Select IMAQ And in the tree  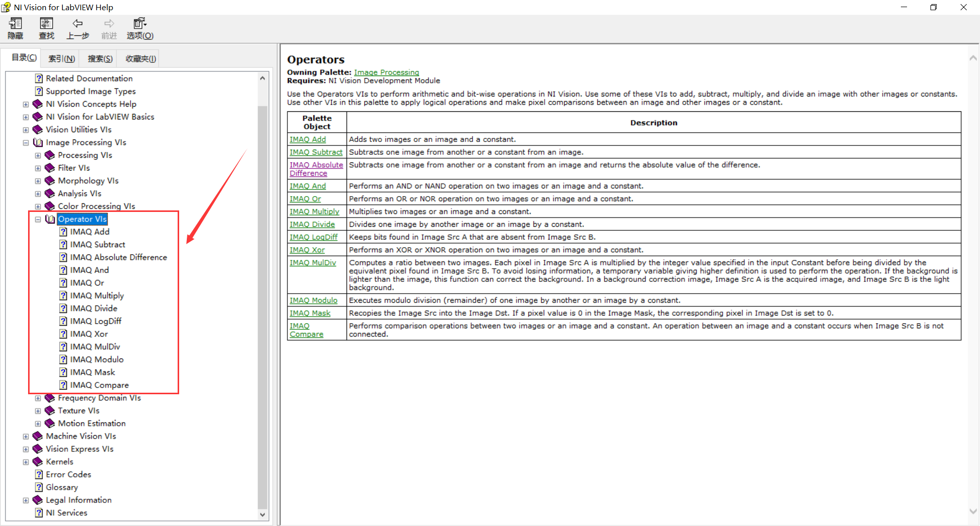(89, 270)
